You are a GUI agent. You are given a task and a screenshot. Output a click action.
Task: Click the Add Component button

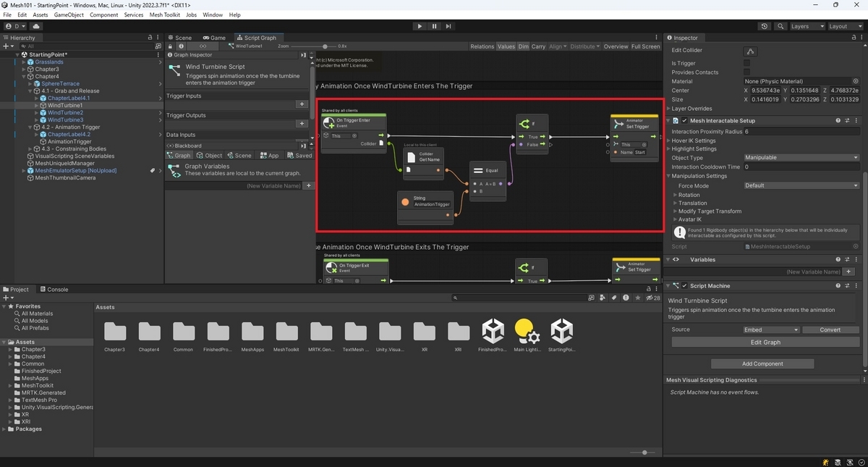(762, 364)
